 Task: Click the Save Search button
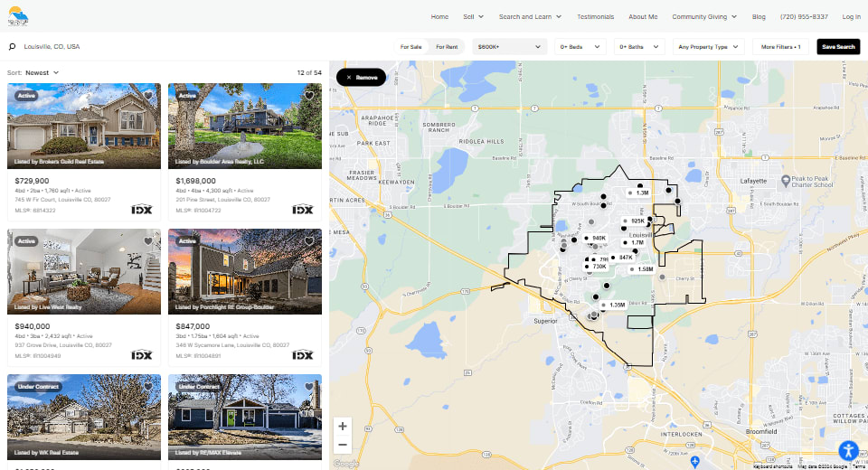pyautogui.click(x=838, y=46)
